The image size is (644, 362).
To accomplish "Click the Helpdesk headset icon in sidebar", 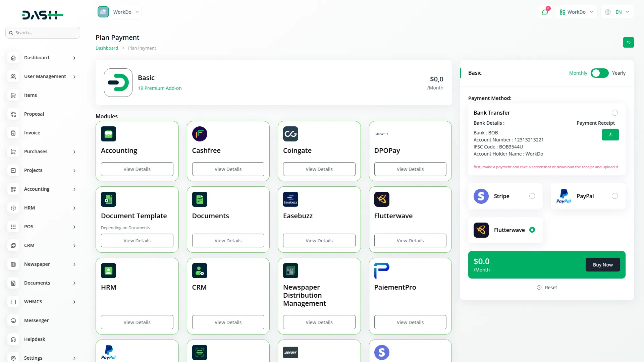I will [13, 339].
